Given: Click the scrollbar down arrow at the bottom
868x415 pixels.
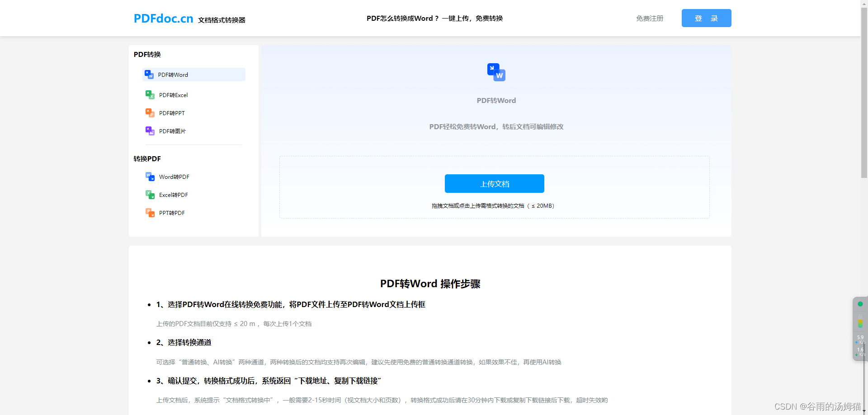Looking at the screenshot, I should 864,411.
